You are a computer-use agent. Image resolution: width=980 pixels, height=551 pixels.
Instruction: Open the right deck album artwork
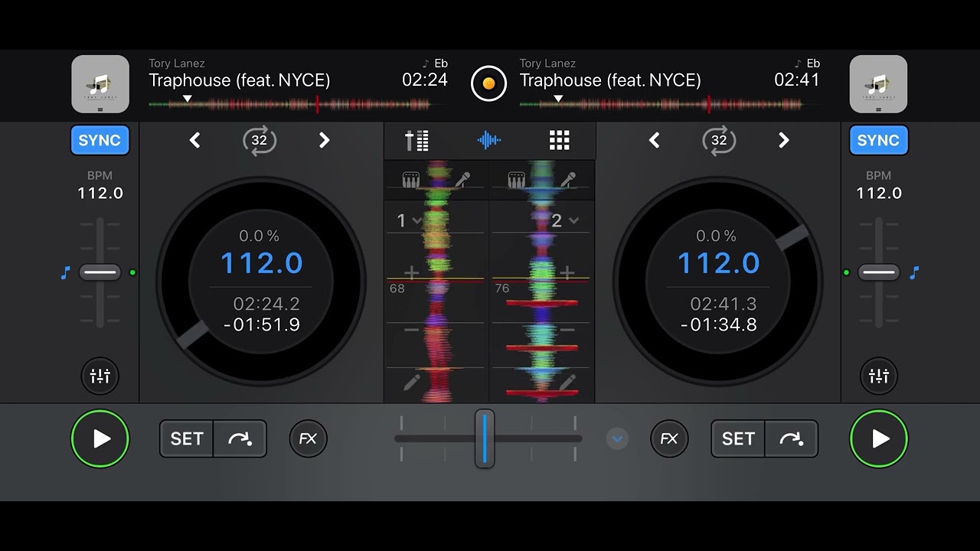coord(878,84)
